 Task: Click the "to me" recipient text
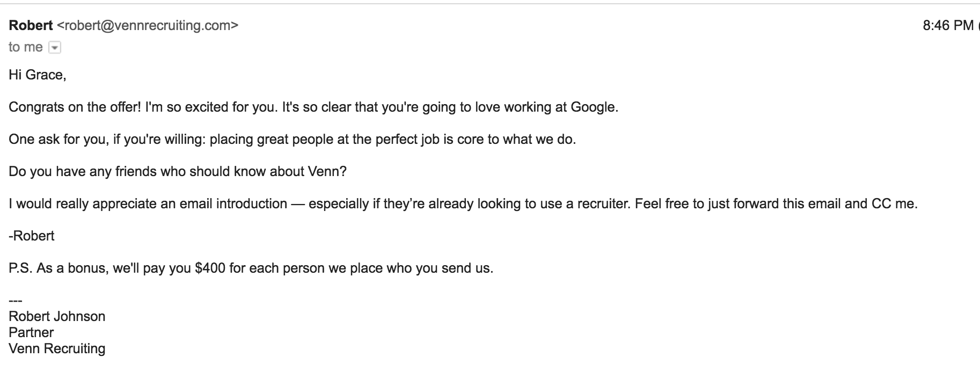26,47
